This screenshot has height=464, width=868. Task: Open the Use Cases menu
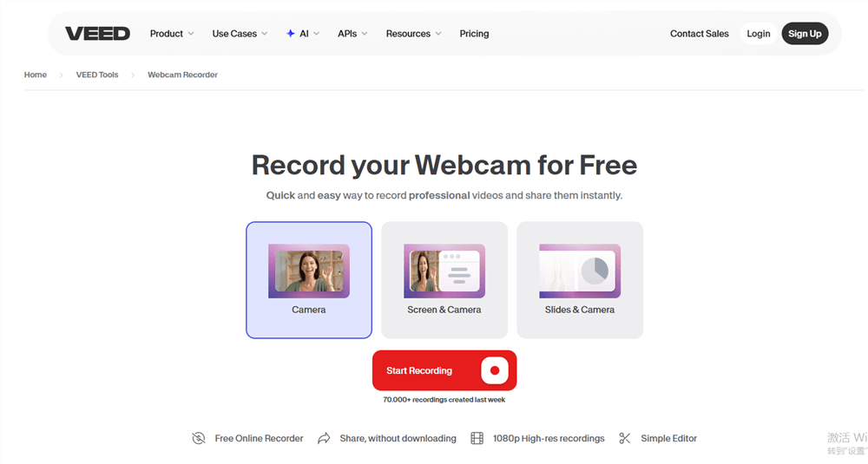(240, 34)
